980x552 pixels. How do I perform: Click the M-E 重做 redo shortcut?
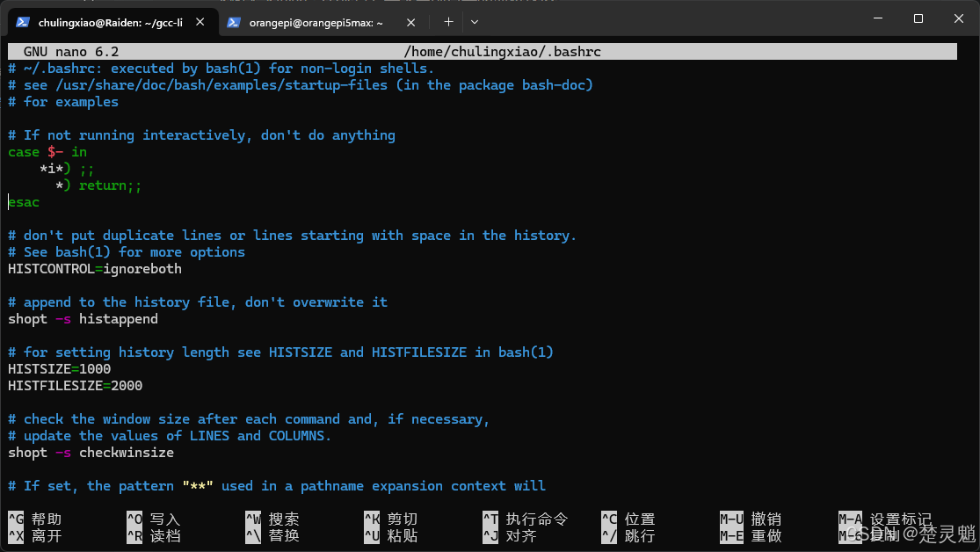point(751,536)
